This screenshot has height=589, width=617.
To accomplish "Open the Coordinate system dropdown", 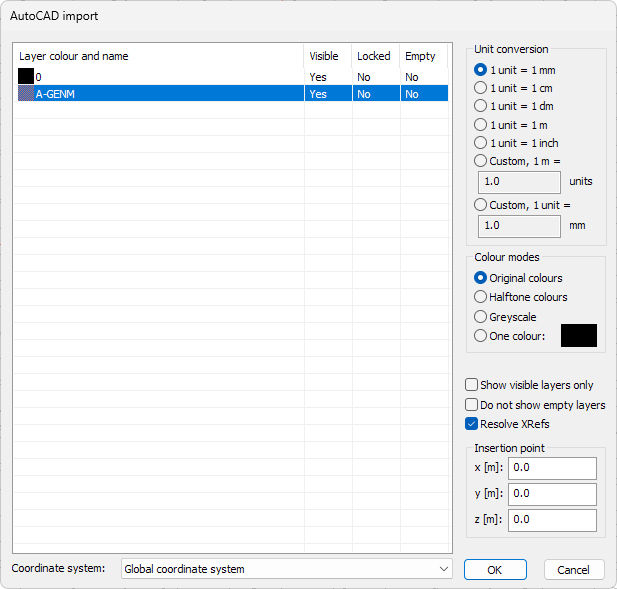I will click(286, 569).
